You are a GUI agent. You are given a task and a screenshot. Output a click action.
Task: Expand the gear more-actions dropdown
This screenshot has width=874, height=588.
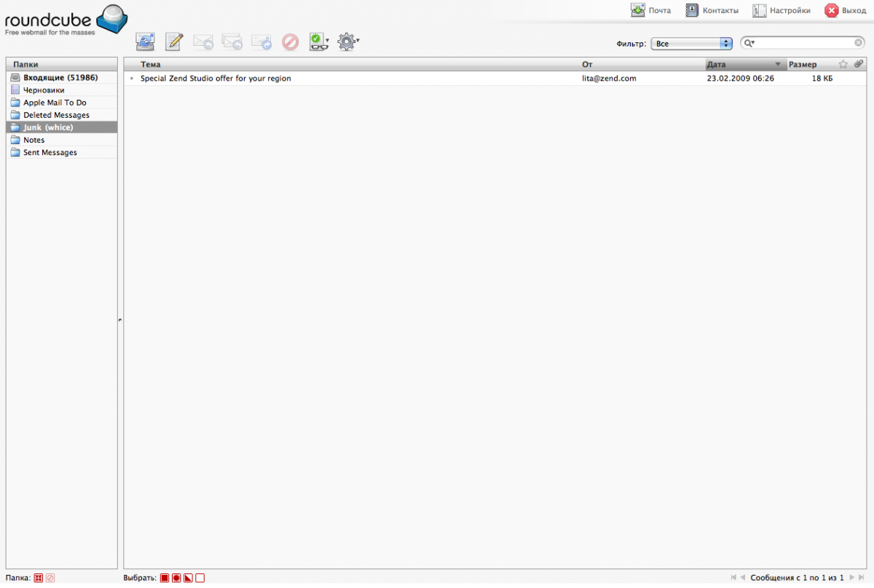(348, 42)
